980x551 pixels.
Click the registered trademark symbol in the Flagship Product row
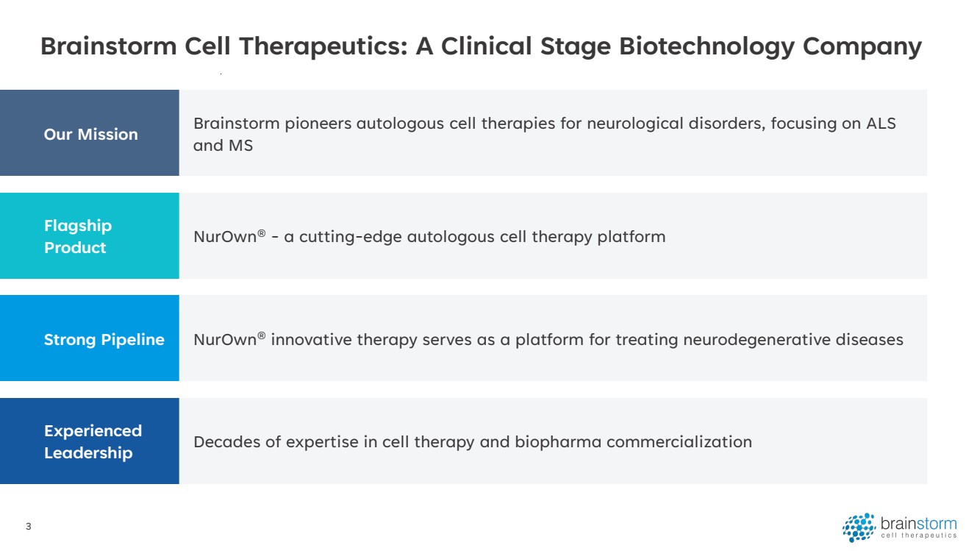261,232
